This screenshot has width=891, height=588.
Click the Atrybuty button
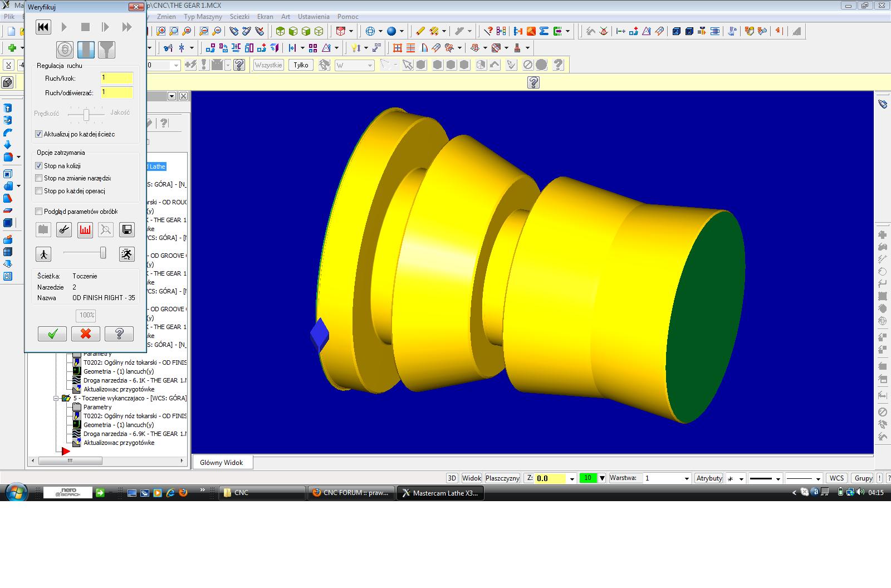pyautogui.click(x=709, y=478)
